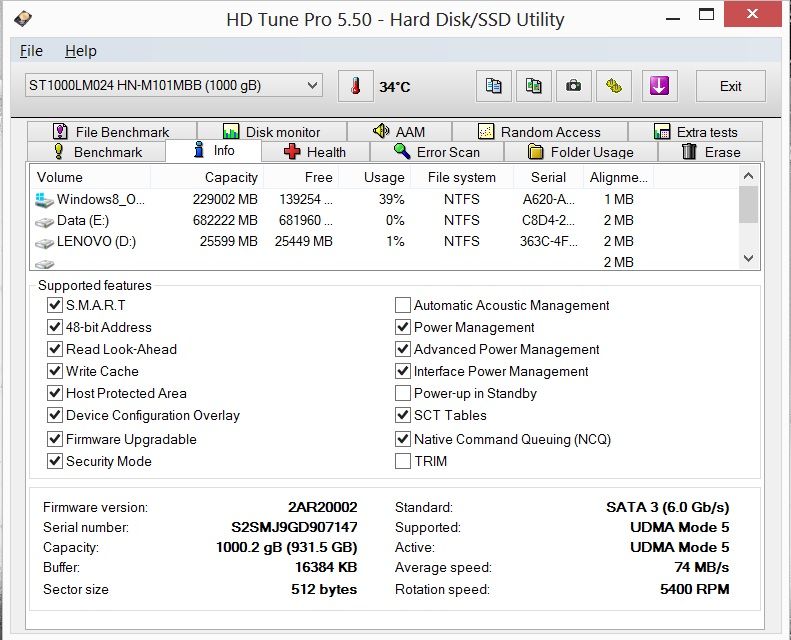Copy screenshot to clipboard icon
Viewport: 791px width, 640px height.
534,86
